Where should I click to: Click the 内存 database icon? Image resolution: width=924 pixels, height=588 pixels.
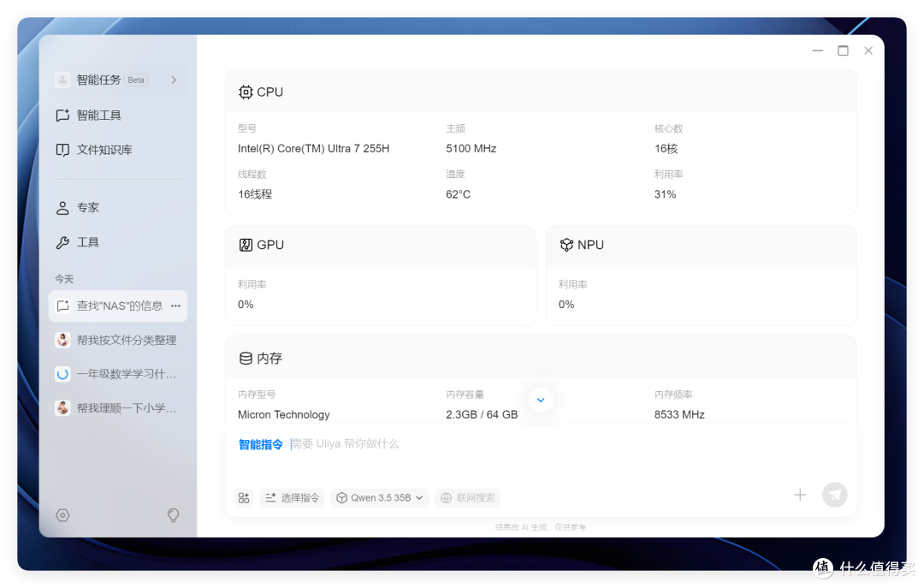click(246, 359)
